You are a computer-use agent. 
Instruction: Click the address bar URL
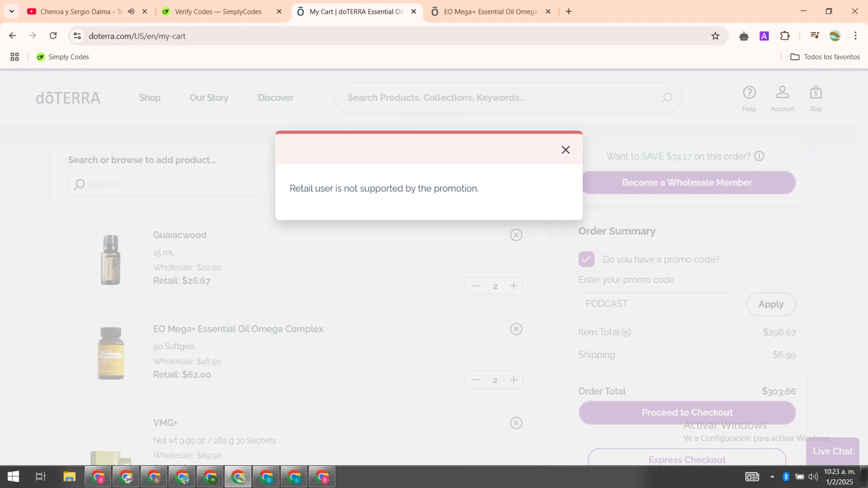click(x=137, y=36)
